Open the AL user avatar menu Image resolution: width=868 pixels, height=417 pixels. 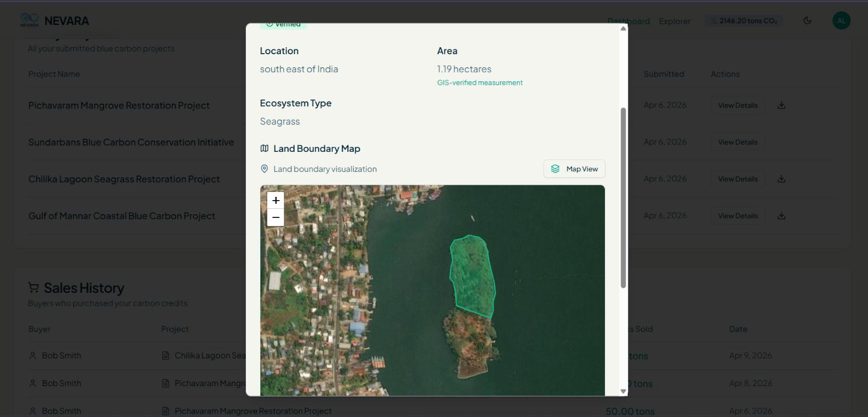(x=841, y=21)
